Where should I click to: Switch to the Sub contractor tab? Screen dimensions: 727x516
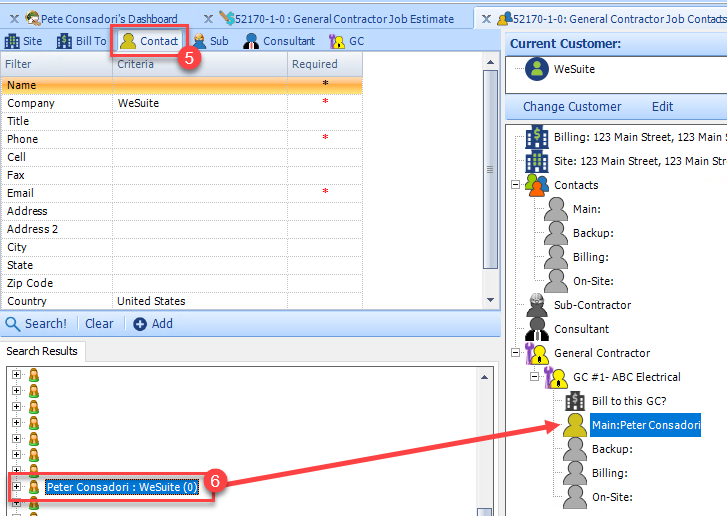tap(211, 41)
